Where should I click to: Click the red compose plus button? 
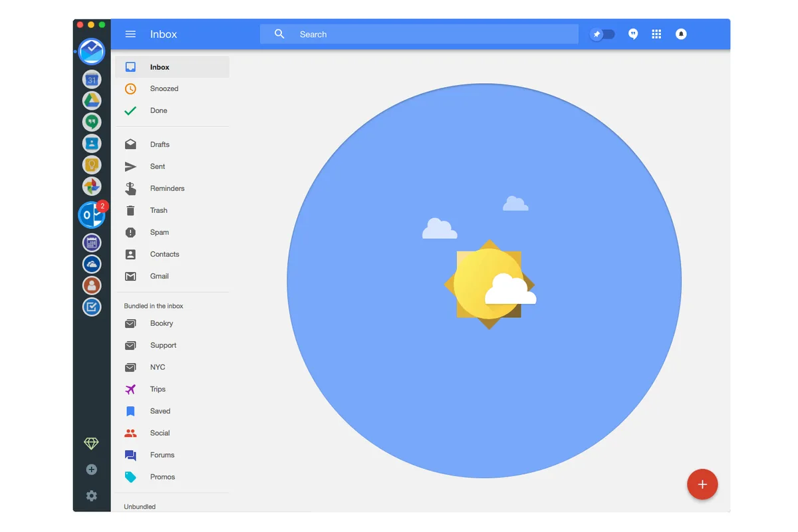point(702,484)
